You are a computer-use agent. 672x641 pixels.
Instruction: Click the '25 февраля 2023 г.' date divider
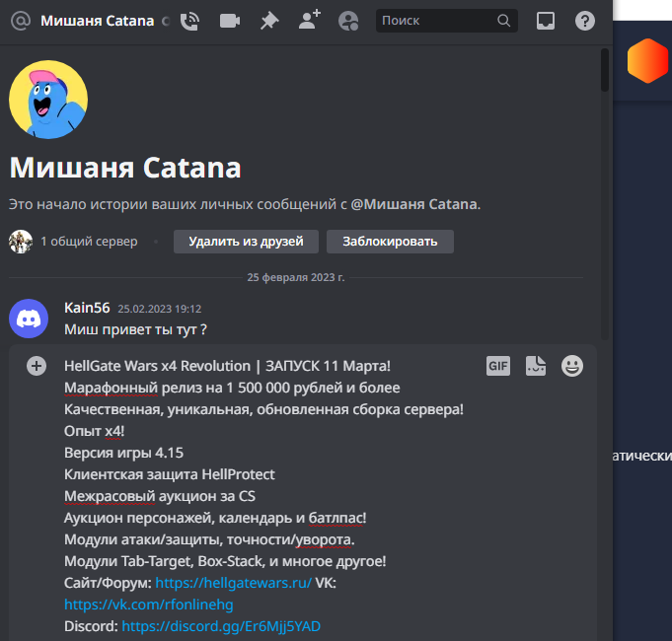coord(296,277)
